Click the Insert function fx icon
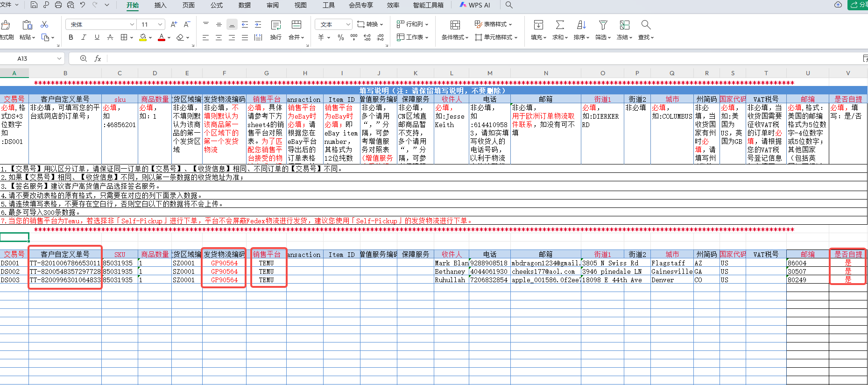Viewport: 868px width, 385px height. point(98,58)
